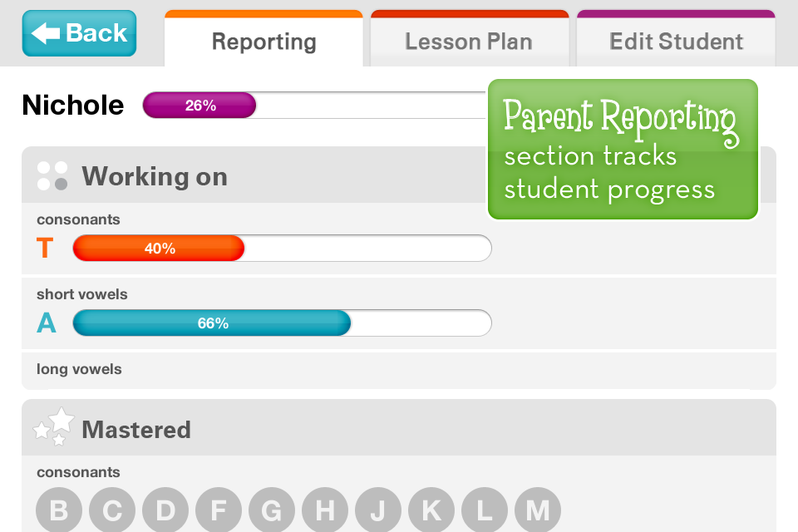
Task: Tap the mastered consonant D circle
Action: pos(165,510)
